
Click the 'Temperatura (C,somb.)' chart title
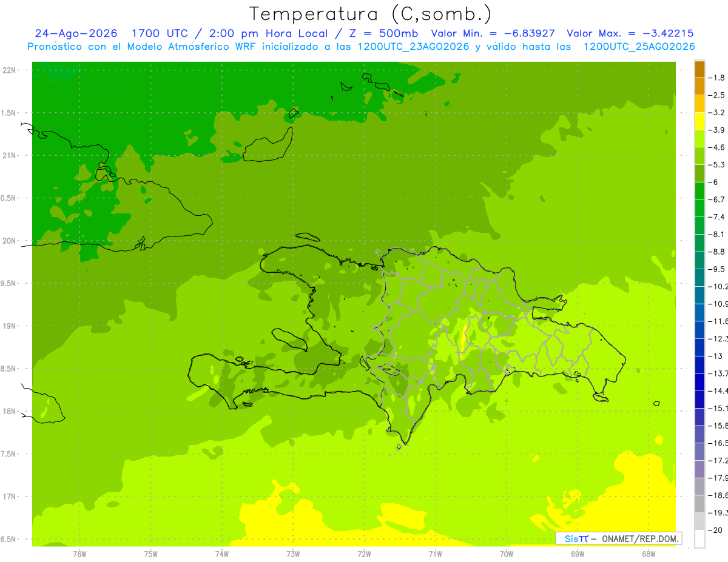[371, 15]
